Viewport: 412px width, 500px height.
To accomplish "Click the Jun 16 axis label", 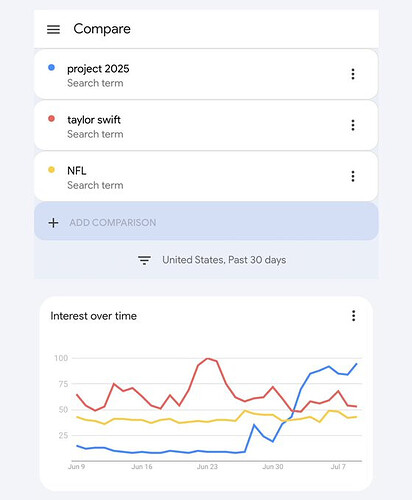I will pyautogui.click(x=142, y=467).
